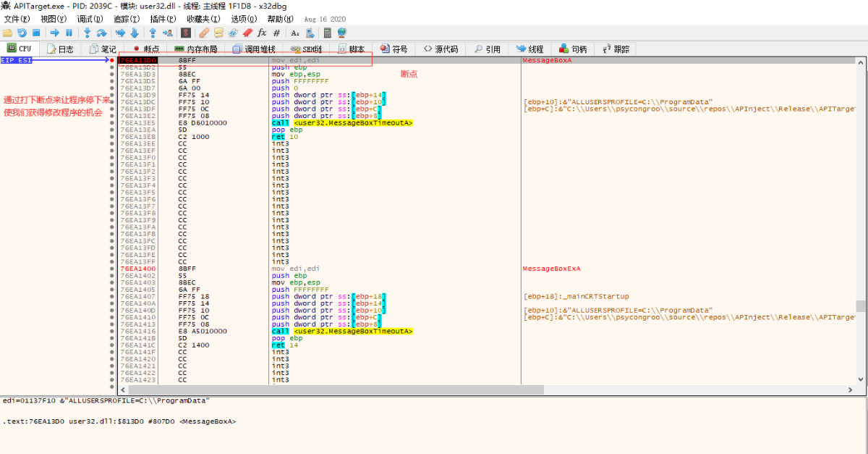Switch to the 引用 references tab

click(488, 49)
